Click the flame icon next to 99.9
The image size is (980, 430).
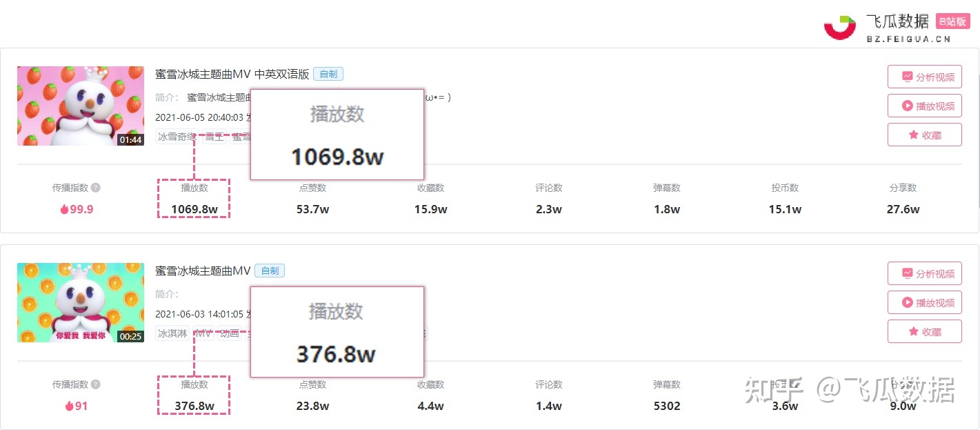click(x=63, y=209)
